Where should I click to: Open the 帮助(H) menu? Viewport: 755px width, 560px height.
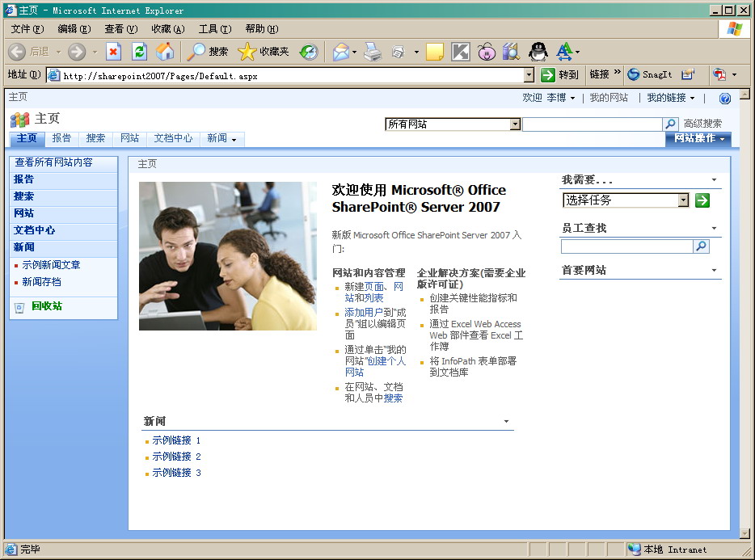point(262,29)
